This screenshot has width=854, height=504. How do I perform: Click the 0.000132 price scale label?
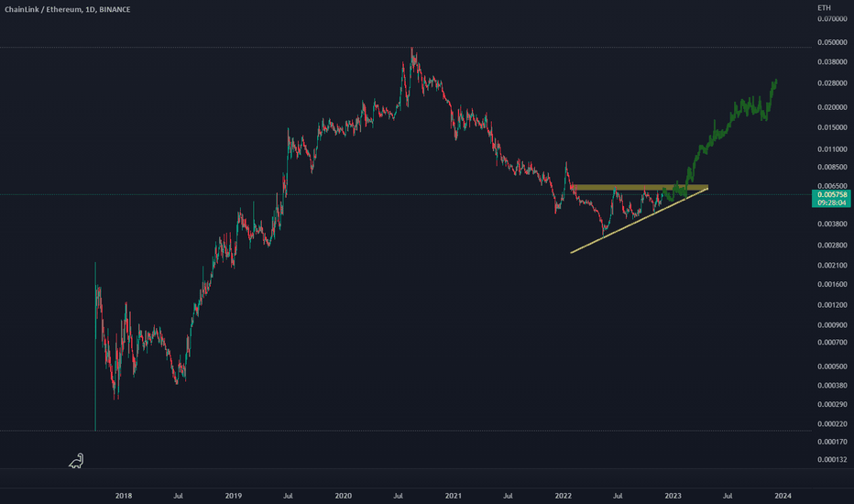coord(832,460)
